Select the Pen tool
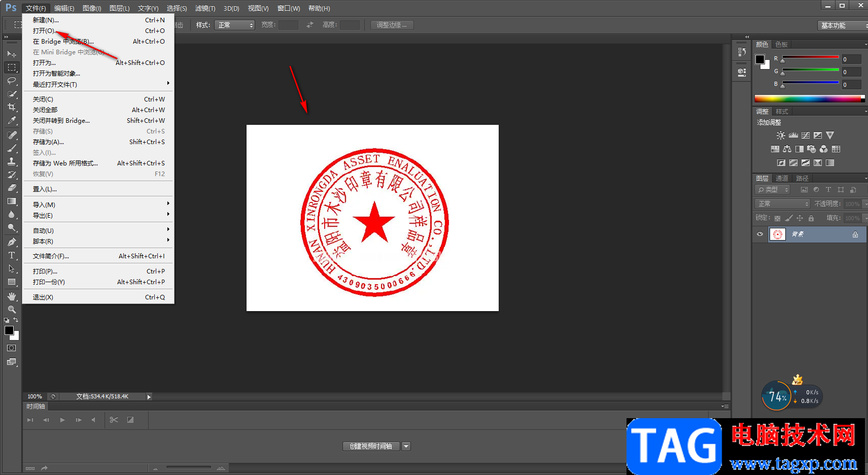Screen dimensions: 868x475 click(x=12, y=242)
